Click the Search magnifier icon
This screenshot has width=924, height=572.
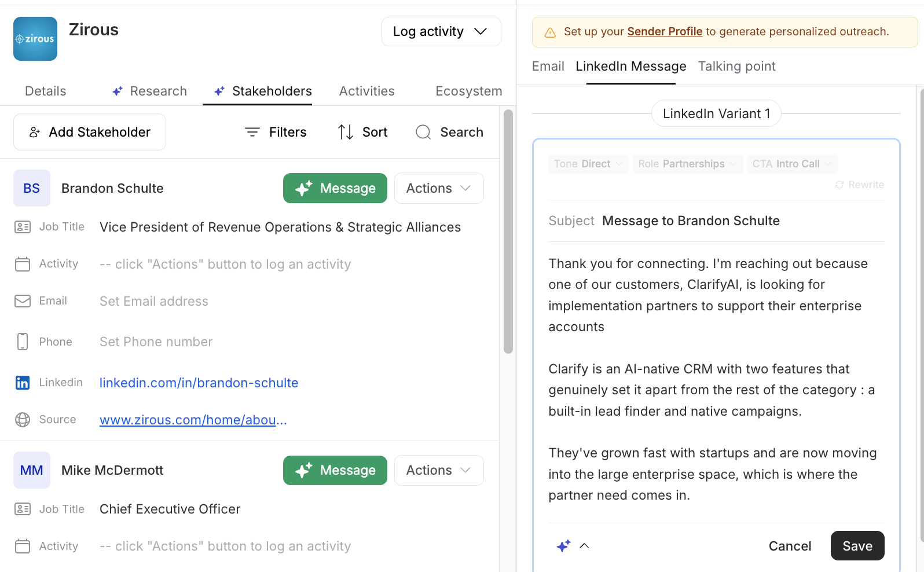pyautogui.click(x=423, y=132)
